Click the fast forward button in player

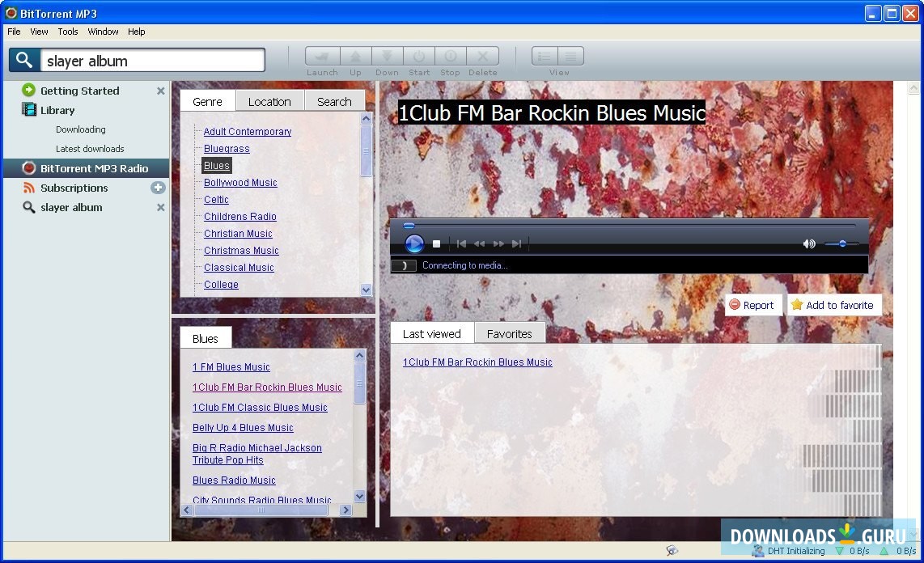498,243
